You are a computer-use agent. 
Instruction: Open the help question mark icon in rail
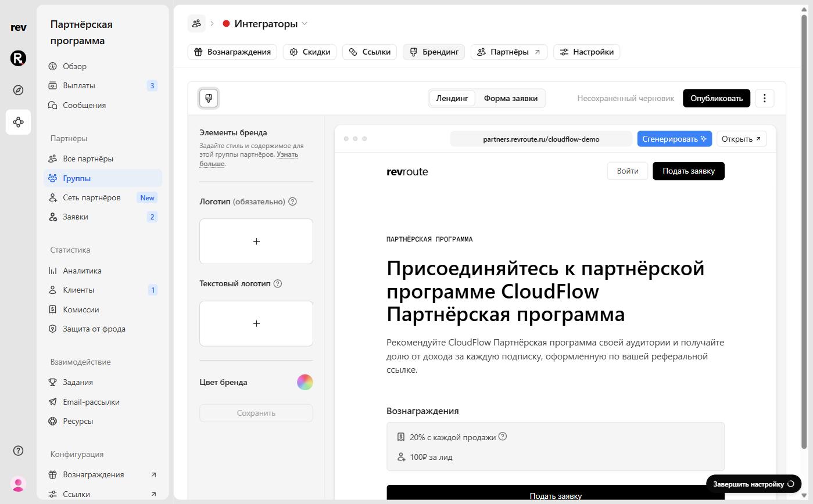[x=18, y=451]
